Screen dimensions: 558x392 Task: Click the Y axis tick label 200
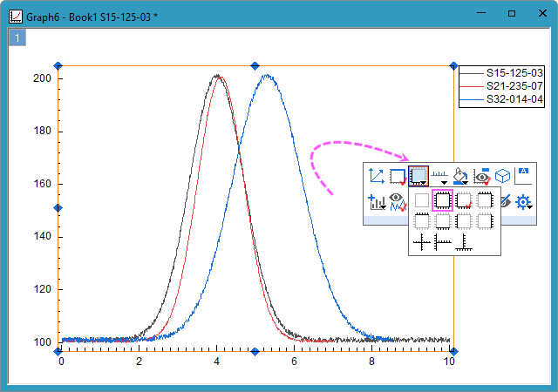tap(43, 78)
